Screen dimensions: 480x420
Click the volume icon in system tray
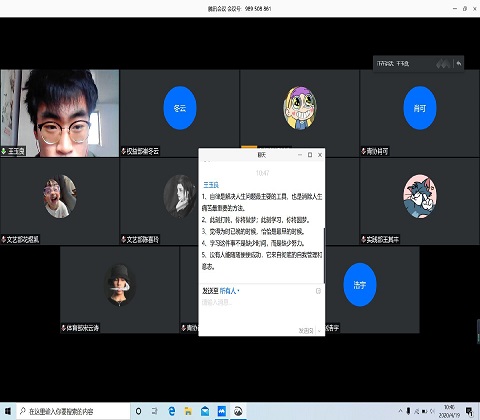click(432, 411)
